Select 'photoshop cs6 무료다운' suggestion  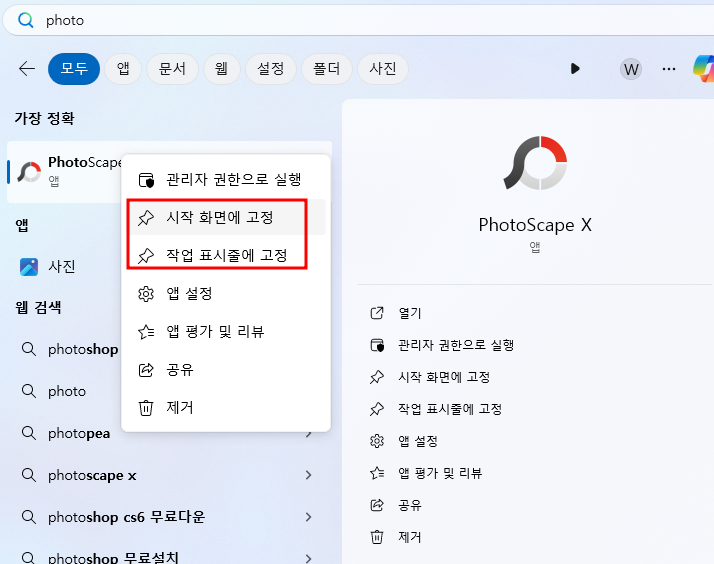169,517
